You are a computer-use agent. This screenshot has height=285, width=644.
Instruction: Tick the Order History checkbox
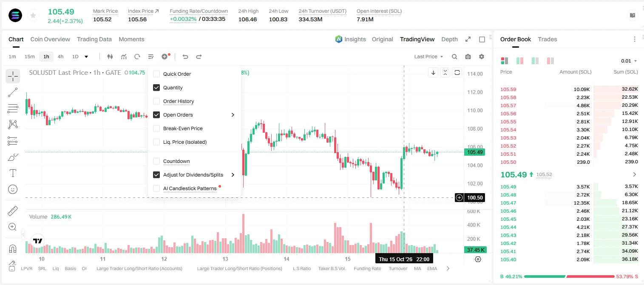tap(156, 101)
